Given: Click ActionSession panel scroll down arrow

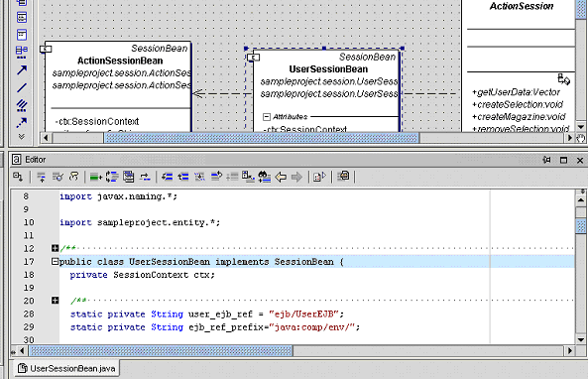Looking at the screenshot, I should (581, 127).
